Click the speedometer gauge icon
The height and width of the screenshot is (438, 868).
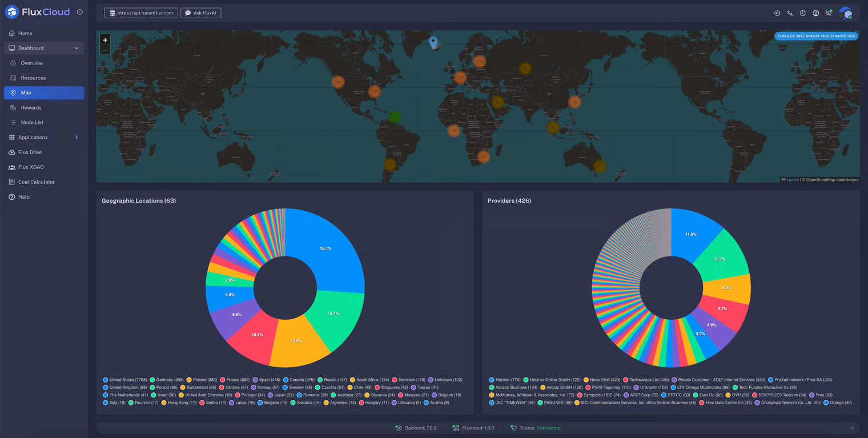click(x=816, y=13)
